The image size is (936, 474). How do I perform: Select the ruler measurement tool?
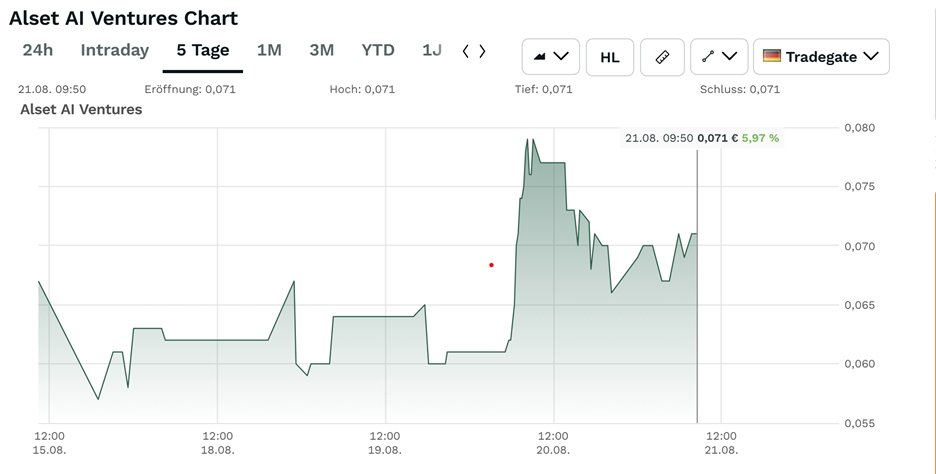(661, 57)
